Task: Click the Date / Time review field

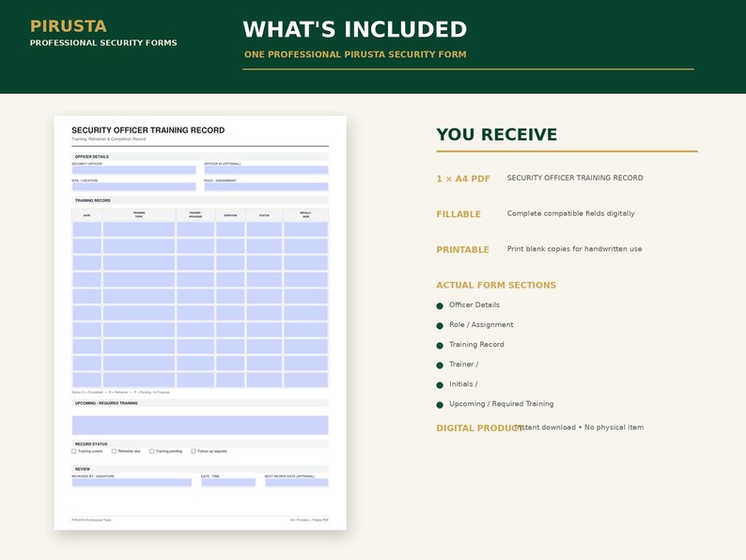Action: point(228,482)
